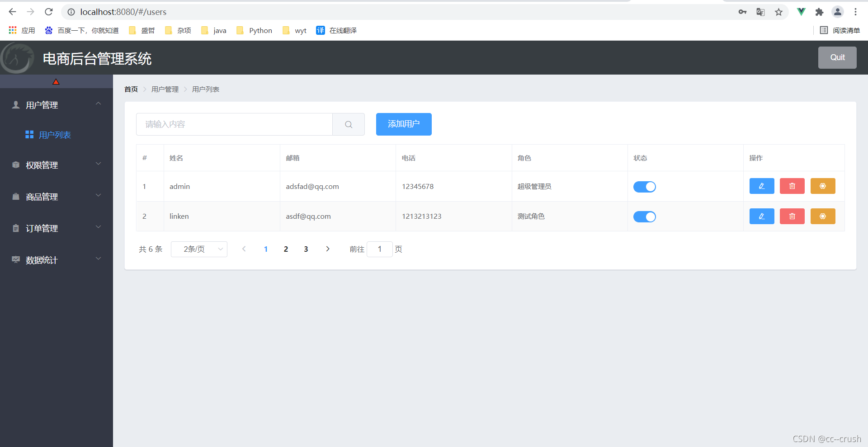Expand the 数据统计 sidebar menu
The height and width of the screenshot is (447, 868).
click(x=57, y=260)
